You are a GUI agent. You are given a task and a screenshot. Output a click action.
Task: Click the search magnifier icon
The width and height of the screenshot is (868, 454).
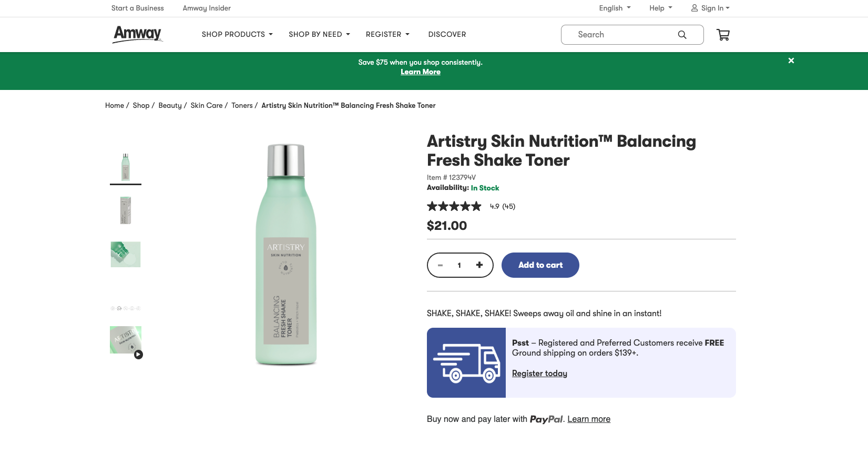pyautogui.click(x=682, y=35)
